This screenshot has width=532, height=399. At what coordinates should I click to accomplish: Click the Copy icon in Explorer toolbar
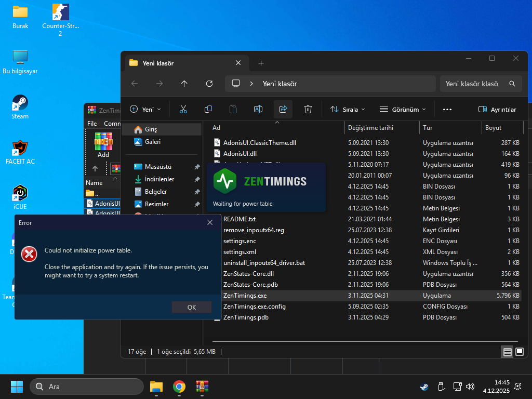208,109
